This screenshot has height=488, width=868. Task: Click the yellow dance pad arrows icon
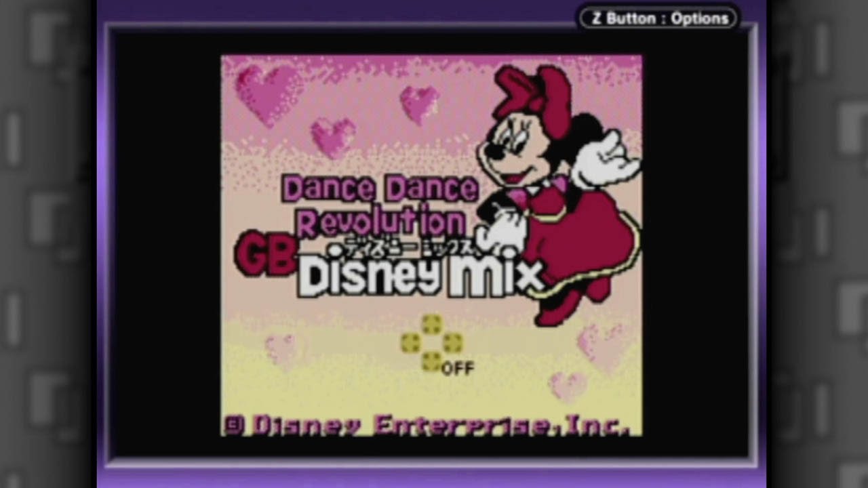click(431, 343)
